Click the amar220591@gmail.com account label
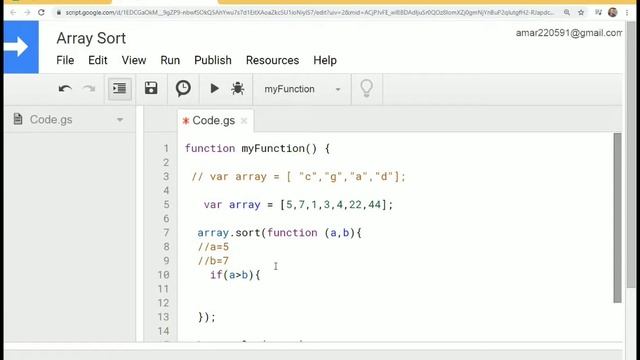640x360 pixels. [569, 33]
